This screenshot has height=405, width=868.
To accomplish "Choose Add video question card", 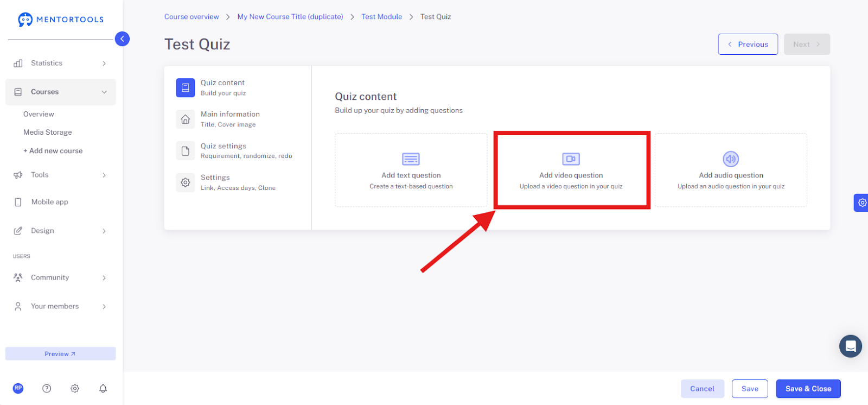I will [571, 170].
